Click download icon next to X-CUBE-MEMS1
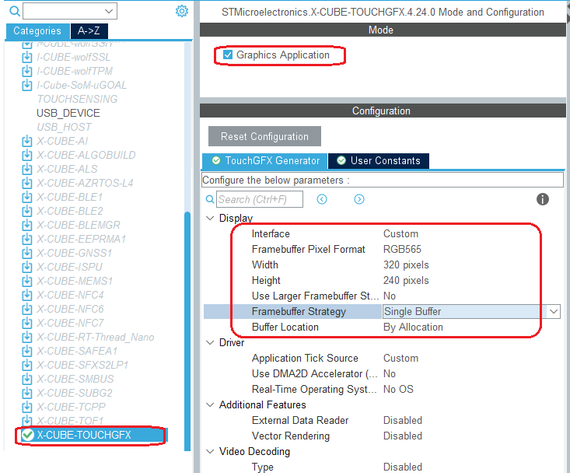 [27, 281]
